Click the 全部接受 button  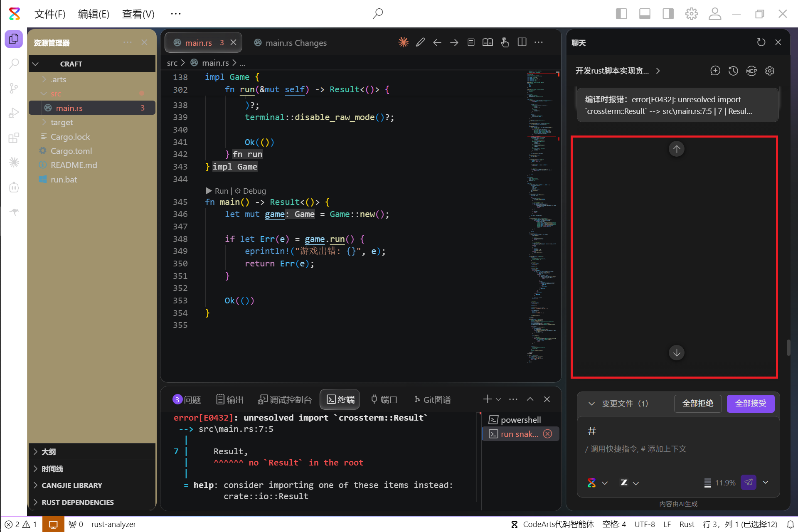pos(750,404)
